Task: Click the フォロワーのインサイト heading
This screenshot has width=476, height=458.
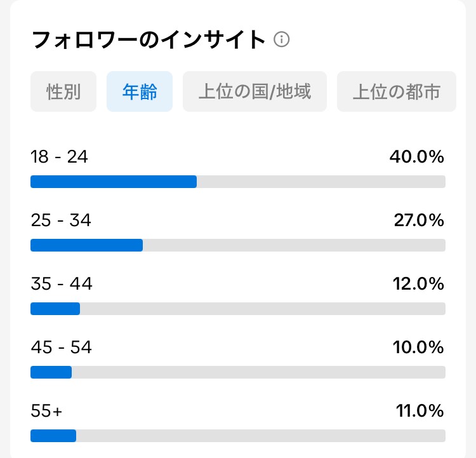Action: tap(149, 40)
